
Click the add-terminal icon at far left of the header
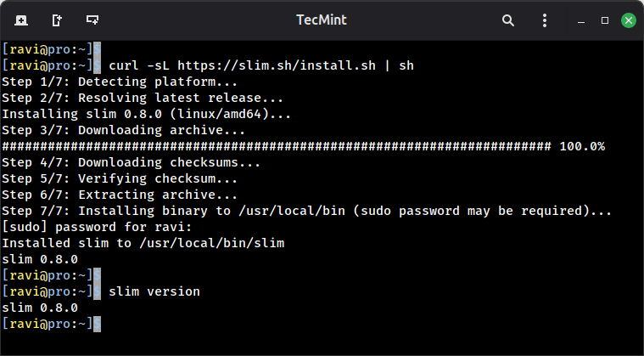(x=20, y=20)
